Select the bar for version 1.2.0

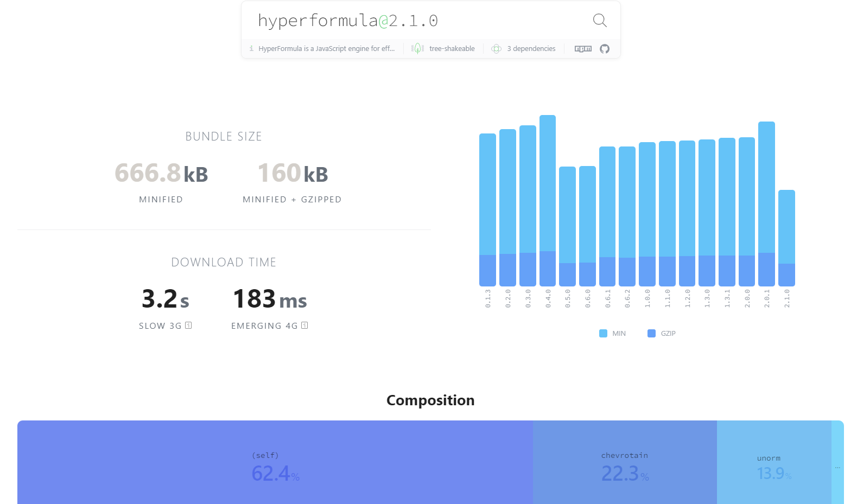687,213
